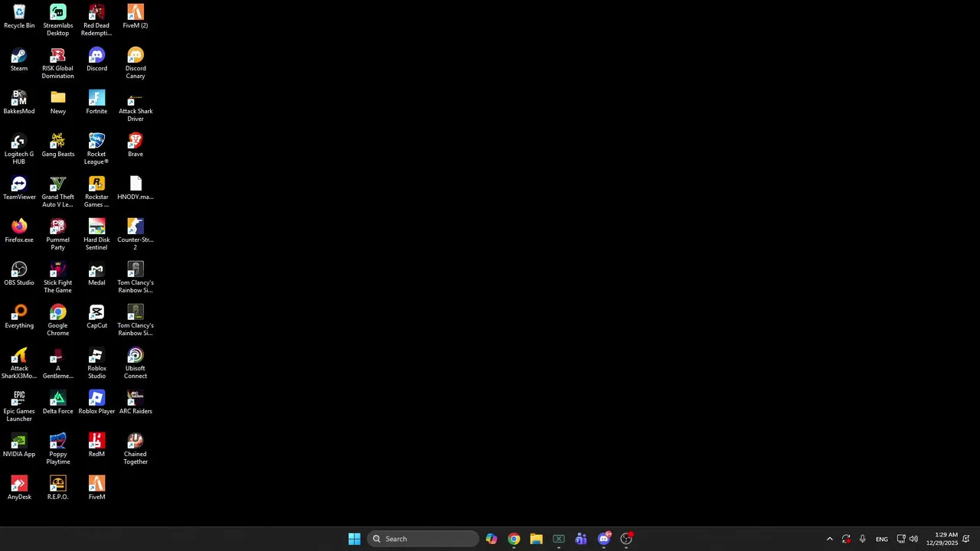
Task: Open the clock and calendar showing 1:29 AM
Action: click(942, 539)
